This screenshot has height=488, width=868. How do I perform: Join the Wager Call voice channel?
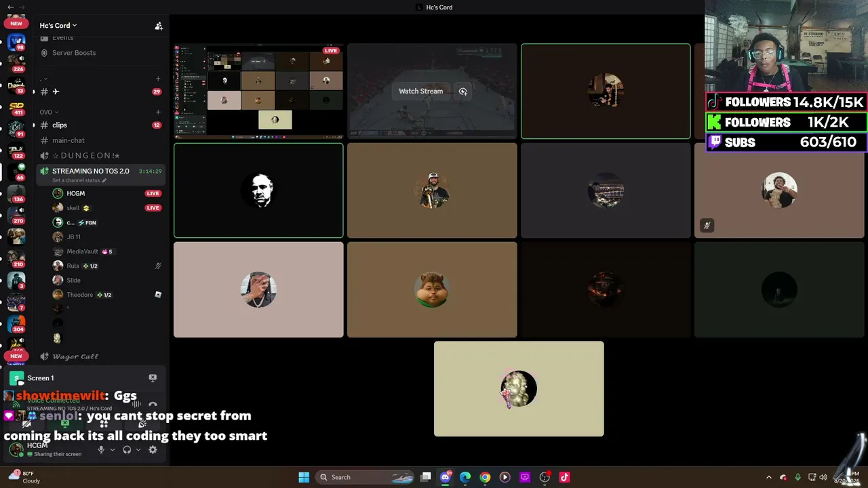(x=100, y=357)
